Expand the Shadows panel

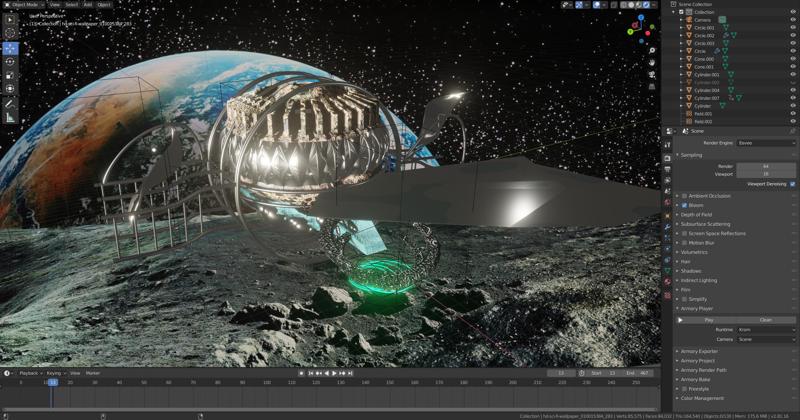tap(691, 271)
